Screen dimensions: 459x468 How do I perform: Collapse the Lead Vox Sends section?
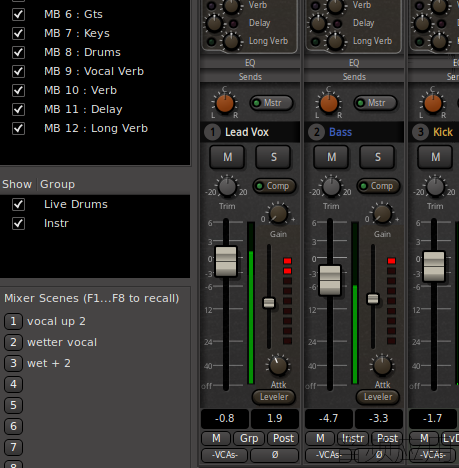(250, 77)
